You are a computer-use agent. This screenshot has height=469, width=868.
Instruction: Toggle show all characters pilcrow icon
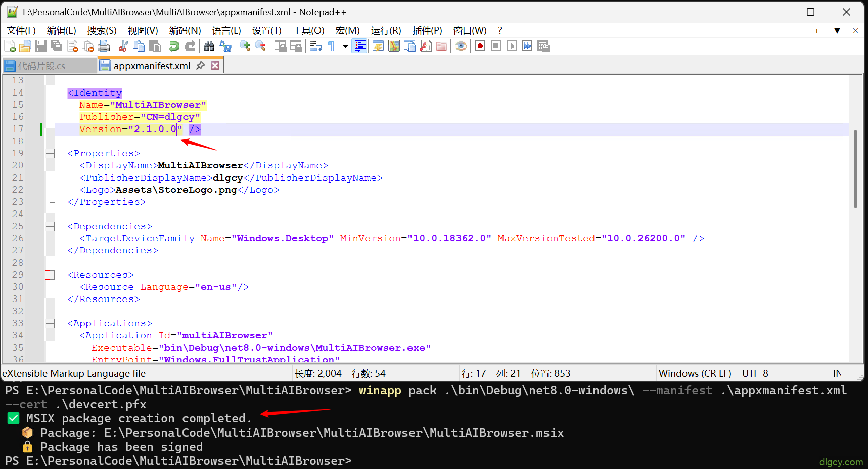pyautogui.click(x=332, y=47)
